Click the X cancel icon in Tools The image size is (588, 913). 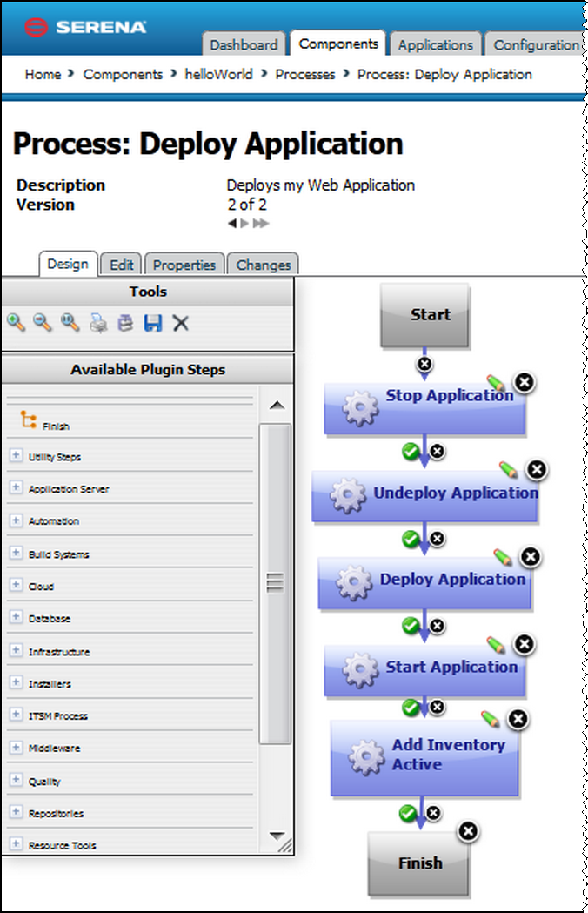click(x=180, y=323)
